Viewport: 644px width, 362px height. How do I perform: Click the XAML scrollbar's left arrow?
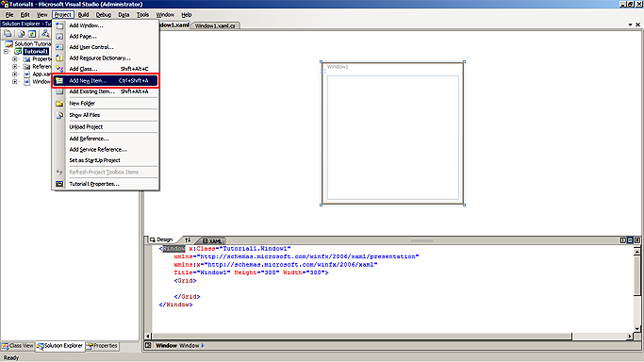148,337
